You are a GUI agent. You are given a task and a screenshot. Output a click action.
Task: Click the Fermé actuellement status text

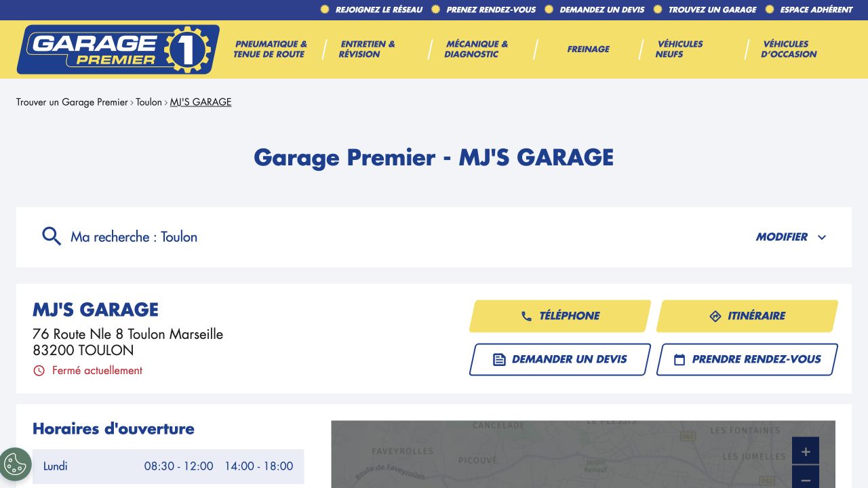[x=97, y=371]
